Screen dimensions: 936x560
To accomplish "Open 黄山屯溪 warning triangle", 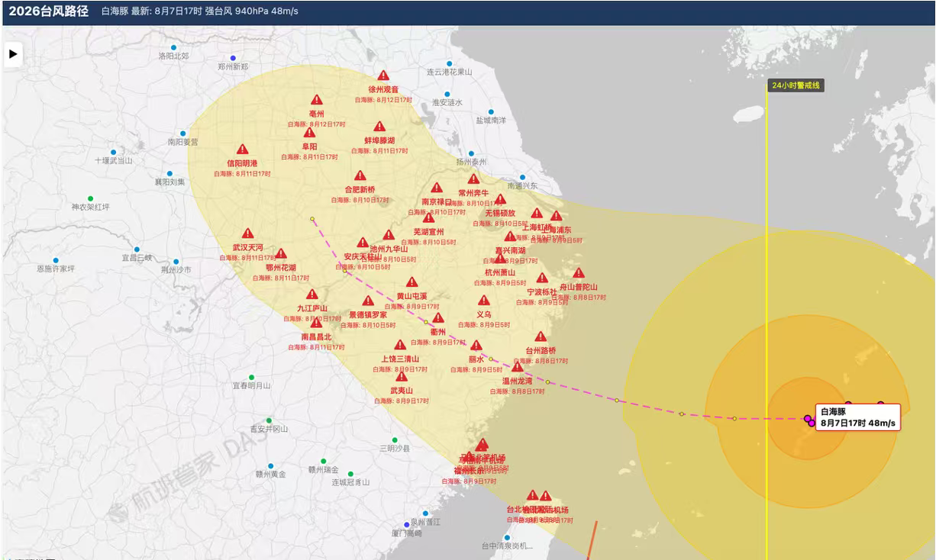I will (x=412, y=282).
